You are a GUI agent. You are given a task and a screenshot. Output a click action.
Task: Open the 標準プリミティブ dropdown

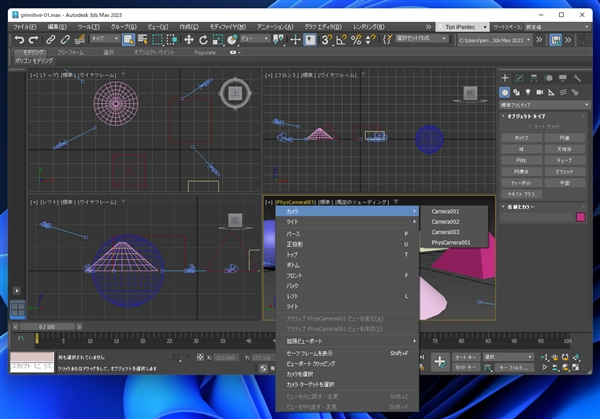coord(545,104)
